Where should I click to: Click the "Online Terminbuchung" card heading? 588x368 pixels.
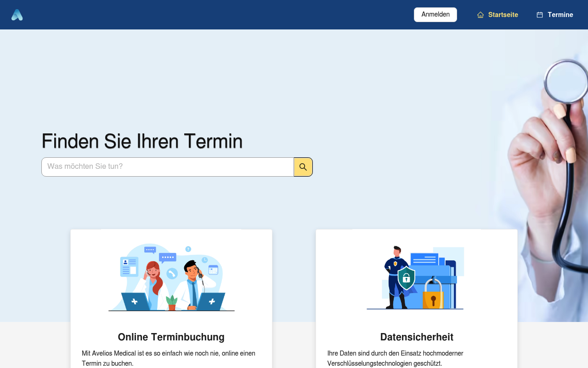pyautogui.click(x=171, y=337)
